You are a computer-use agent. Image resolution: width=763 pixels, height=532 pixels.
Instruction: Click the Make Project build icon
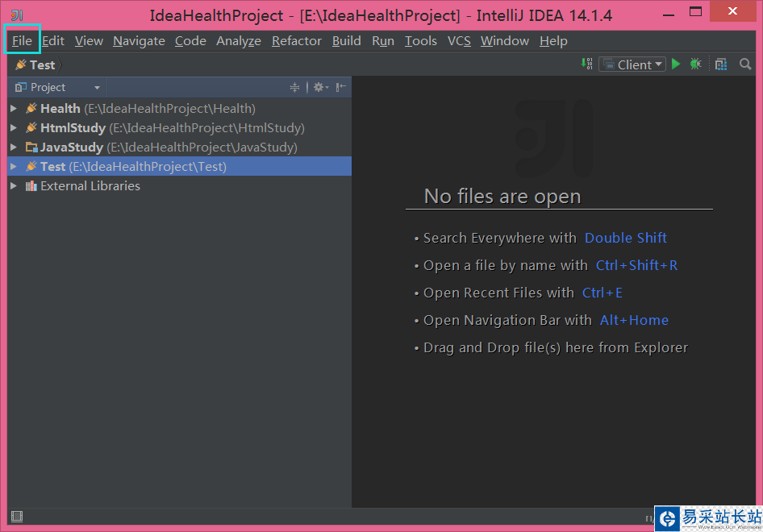pos(586,64)
